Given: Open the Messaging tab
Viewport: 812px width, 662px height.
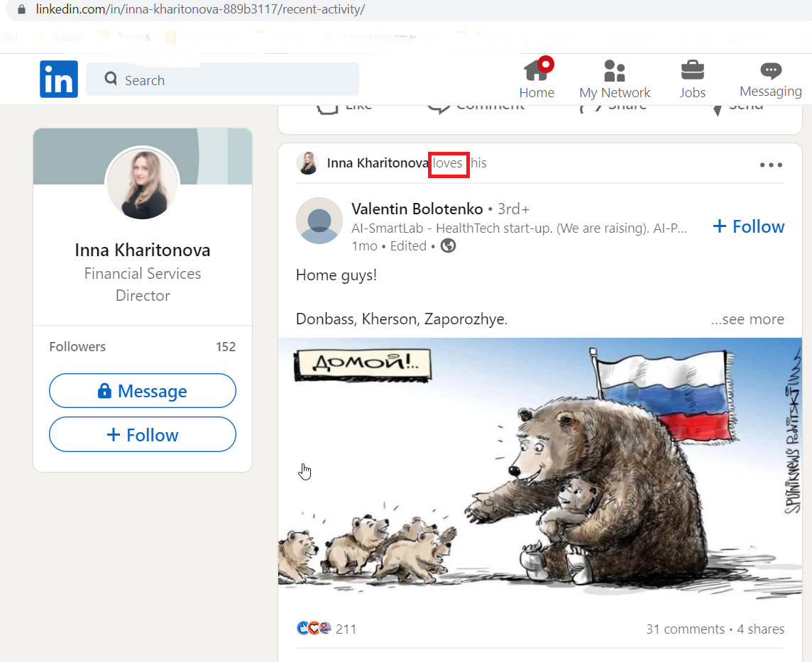Looking at the screenshot, I should pyautogui.click(x=771, y=79).
